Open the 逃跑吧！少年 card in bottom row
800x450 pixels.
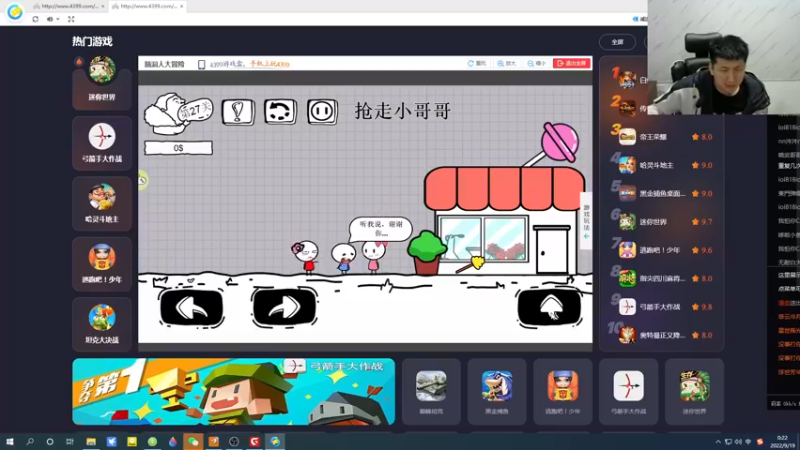point(563,391)
